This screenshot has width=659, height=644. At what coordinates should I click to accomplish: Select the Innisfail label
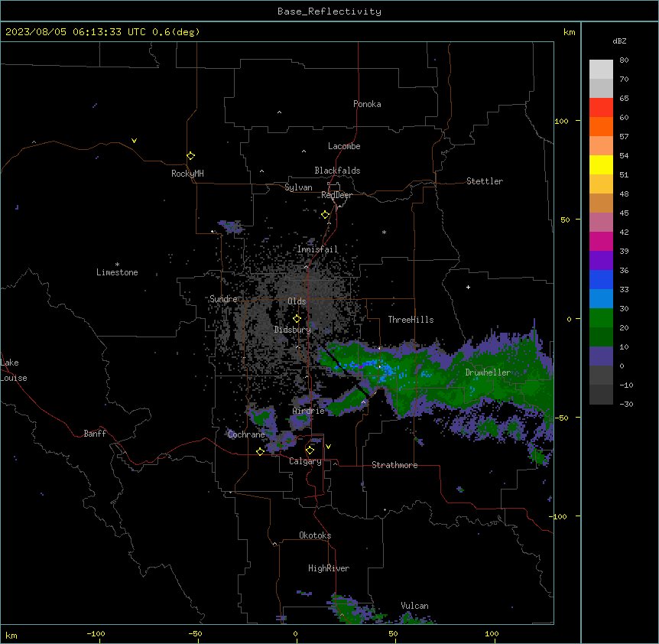click(x=317, y=249)
